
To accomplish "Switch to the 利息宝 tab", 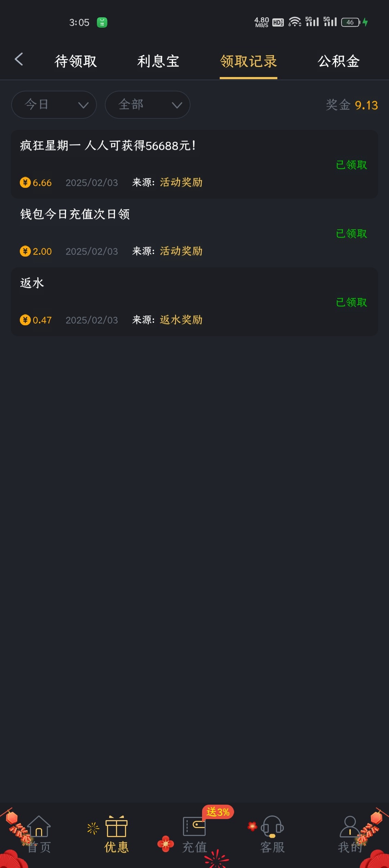I will 158,61.
